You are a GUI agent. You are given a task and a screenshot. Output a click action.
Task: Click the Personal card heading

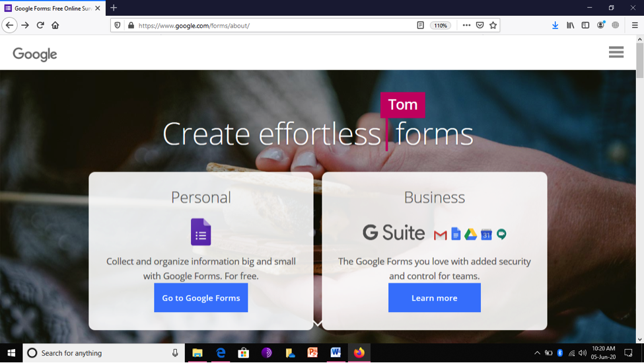[x=201, y=197]
